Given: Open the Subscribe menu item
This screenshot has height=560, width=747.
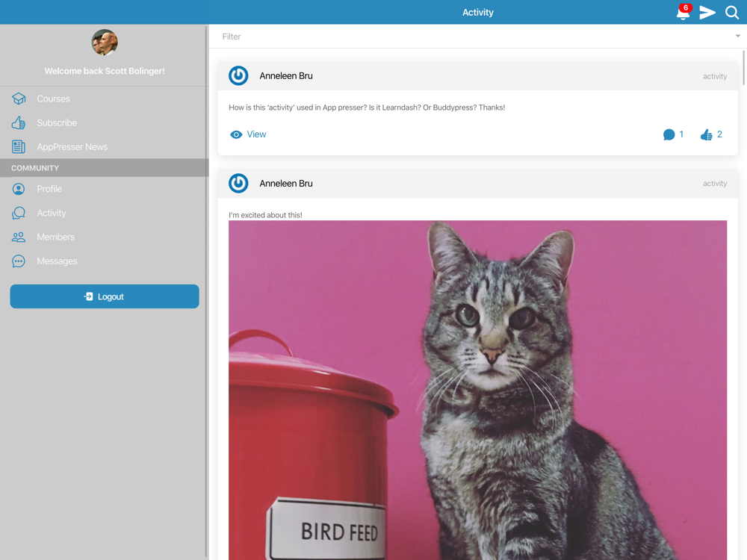Looking at the screenshot, I should [105, 123].
